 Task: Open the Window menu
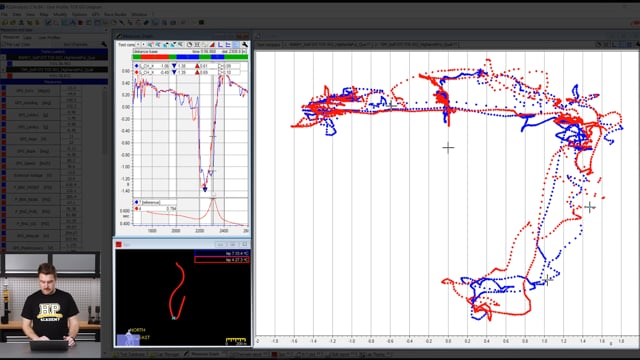(139, 14)
